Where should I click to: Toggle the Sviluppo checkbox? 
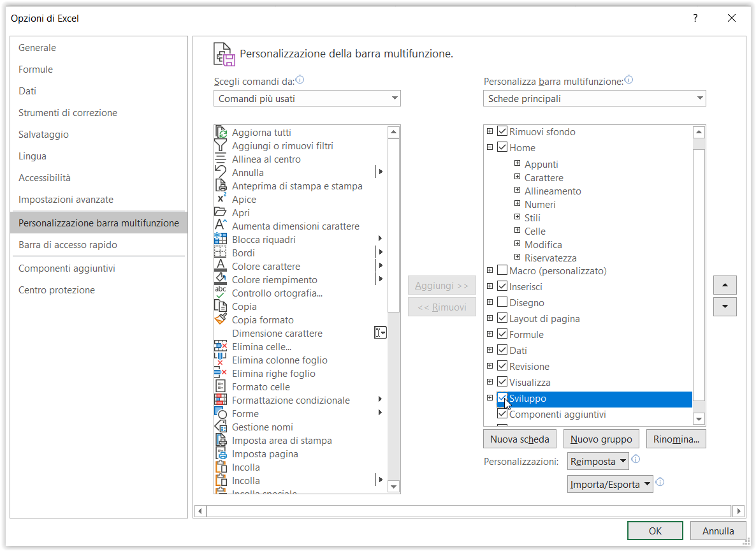tap(502, 398)
